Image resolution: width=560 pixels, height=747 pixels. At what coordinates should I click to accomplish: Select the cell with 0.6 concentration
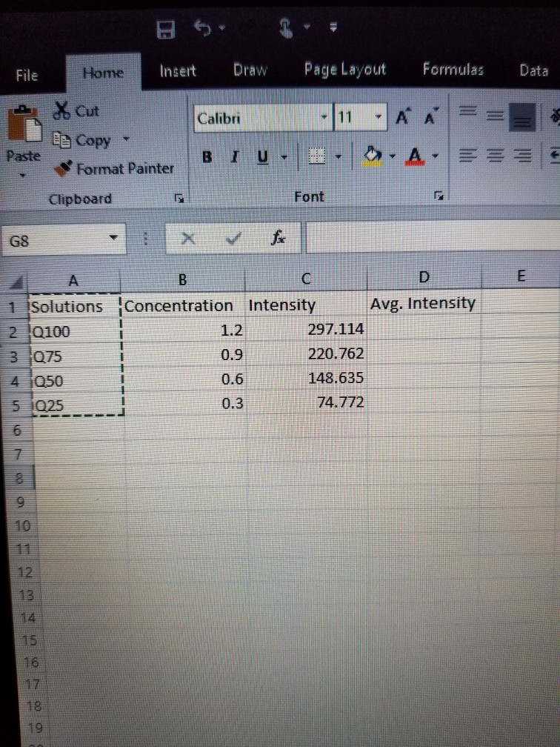184,379
